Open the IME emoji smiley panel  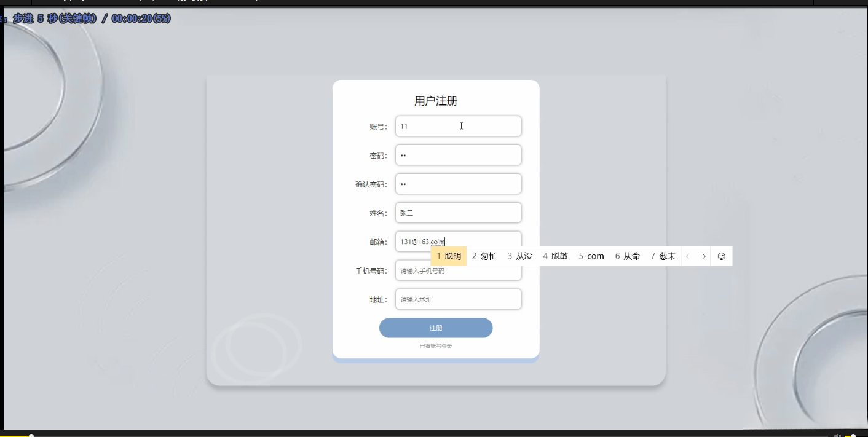tap(722, 256)
